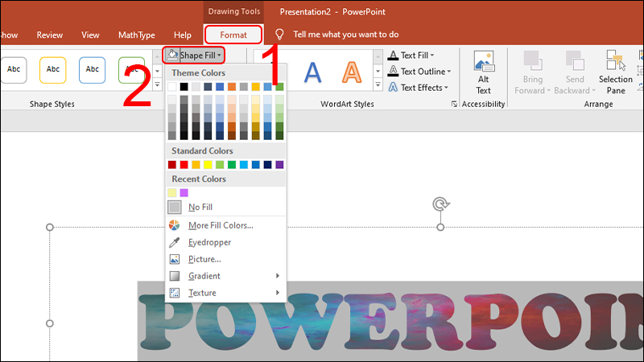The height and width of the screenshot is (362, 644).
Task: Select standard light blue color
Action: pos(244,165)
